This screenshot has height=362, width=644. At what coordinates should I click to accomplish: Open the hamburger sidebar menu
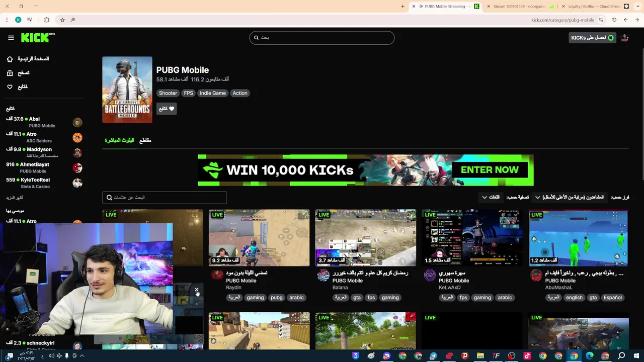(11, 38)
